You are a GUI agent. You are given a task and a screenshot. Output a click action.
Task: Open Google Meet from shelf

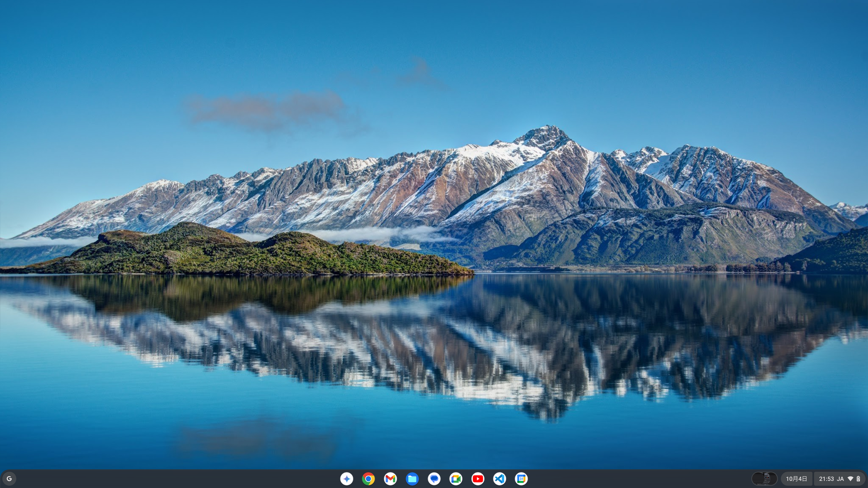456,479
